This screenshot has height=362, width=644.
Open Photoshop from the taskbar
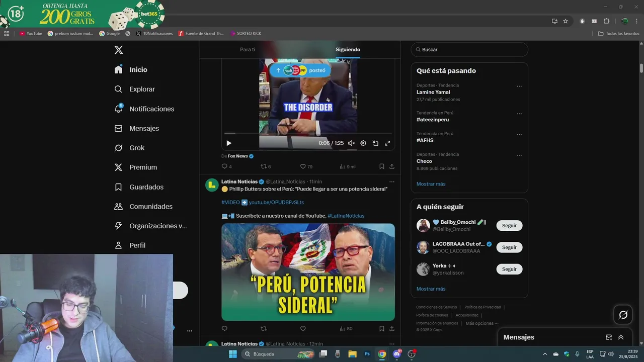tap(367, 354)
